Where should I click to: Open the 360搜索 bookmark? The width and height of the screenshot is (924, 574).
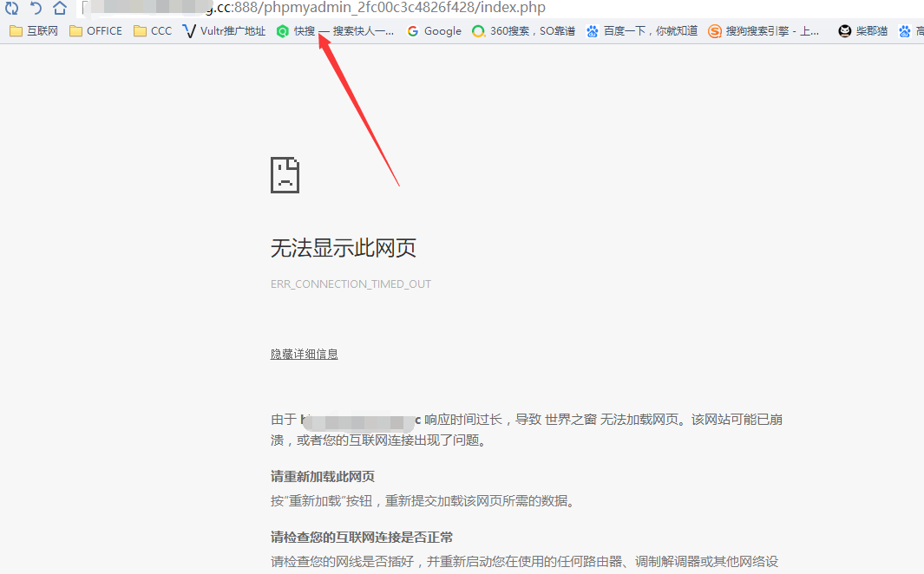(523, 31)
